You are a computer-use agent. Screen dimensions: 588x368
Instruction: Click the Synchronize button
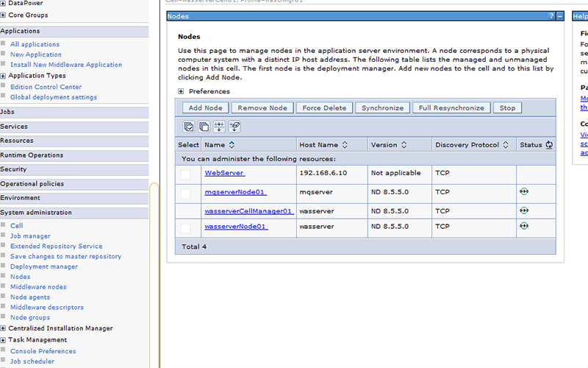[x=382, y=107]
